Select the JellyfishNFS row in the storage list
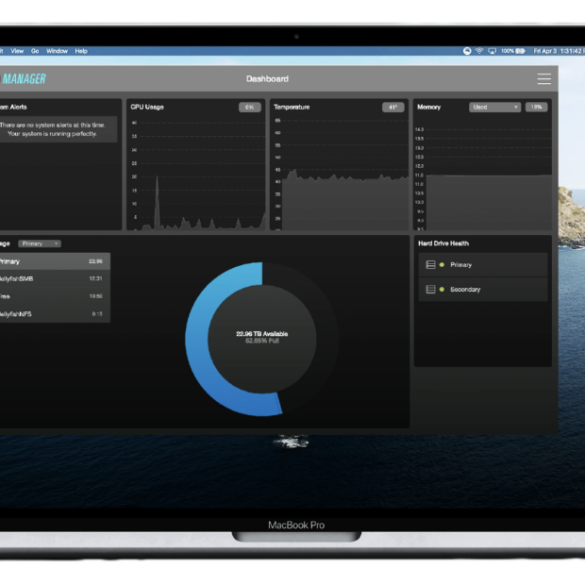The image size is (585, 585). pyautogui.click(x=55, y=313)
